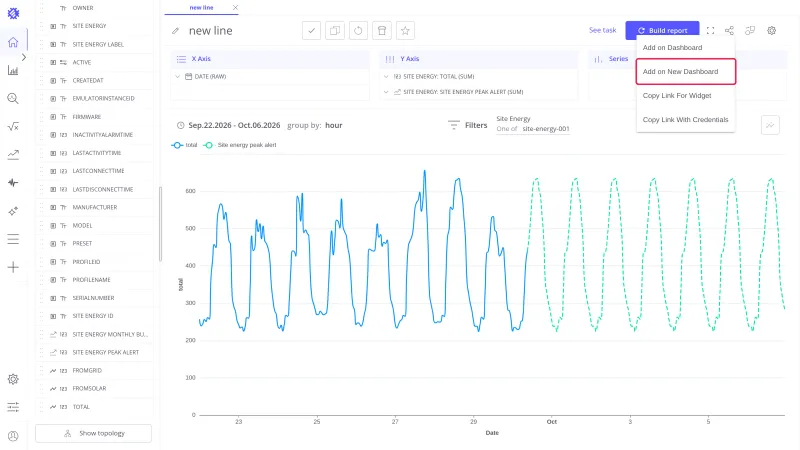
Task: Open the bar chart reports icon
Action: pyautogui.click(x=13, y=70)
